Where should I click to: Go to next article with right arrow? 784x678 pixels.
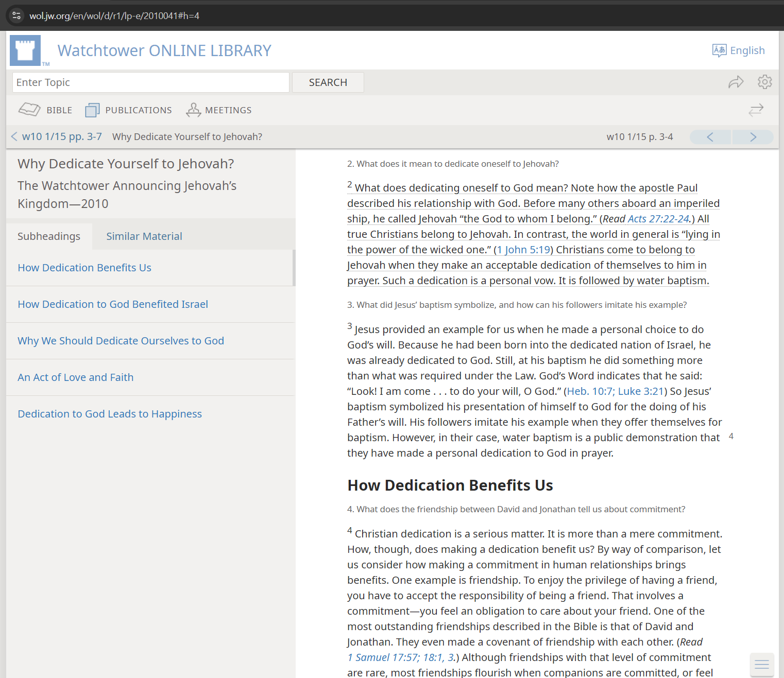(x=753, y=137)
